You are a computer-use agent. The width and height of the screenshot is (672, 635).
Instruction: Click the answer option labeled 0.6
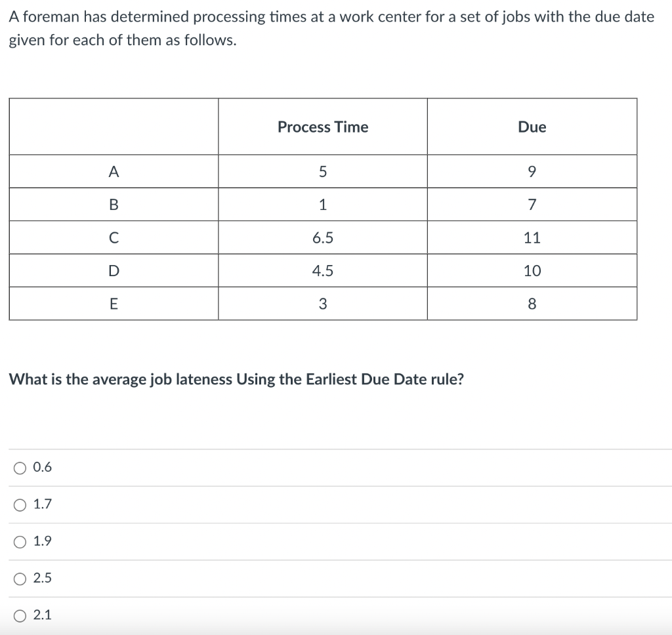click(x=41, y=467)
